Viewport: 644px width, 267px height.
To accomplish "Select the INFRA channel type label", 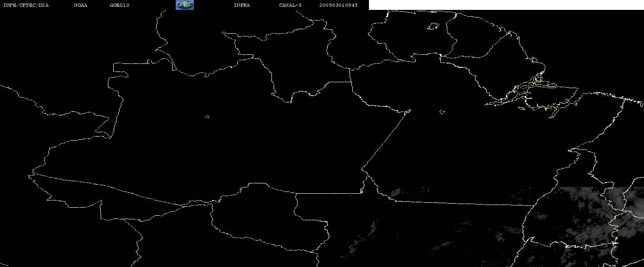I will click(x=242, y=5).
